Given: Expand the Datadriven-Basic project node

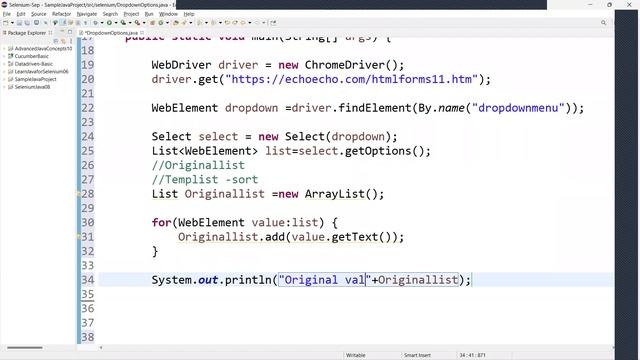Looking at the screenshot, I should 4,64.
